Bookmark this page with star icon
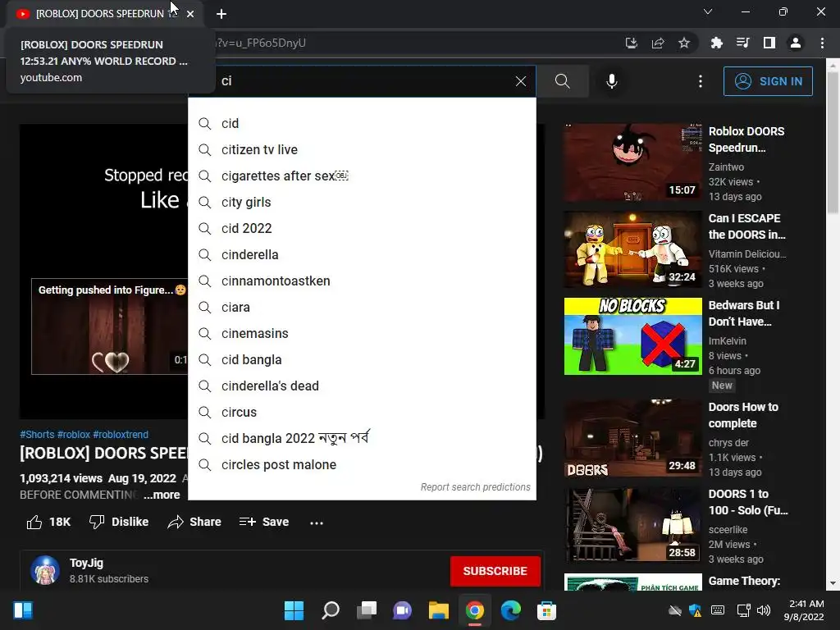Viewport: 840px width, 630px height. tap(683, 43)
